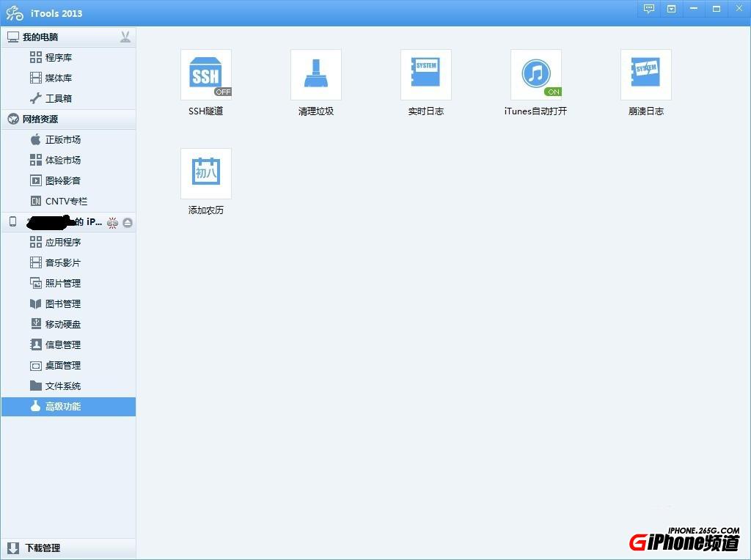Eject the connected iPhone device

pos(127,222)
